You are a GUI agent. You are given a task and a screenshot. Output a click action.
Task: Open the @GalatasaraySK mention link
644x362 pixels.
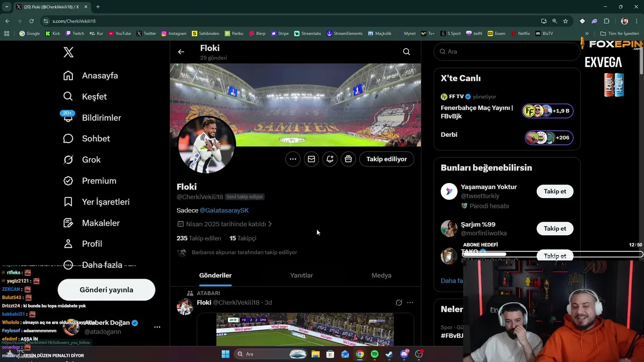[224, 210]
